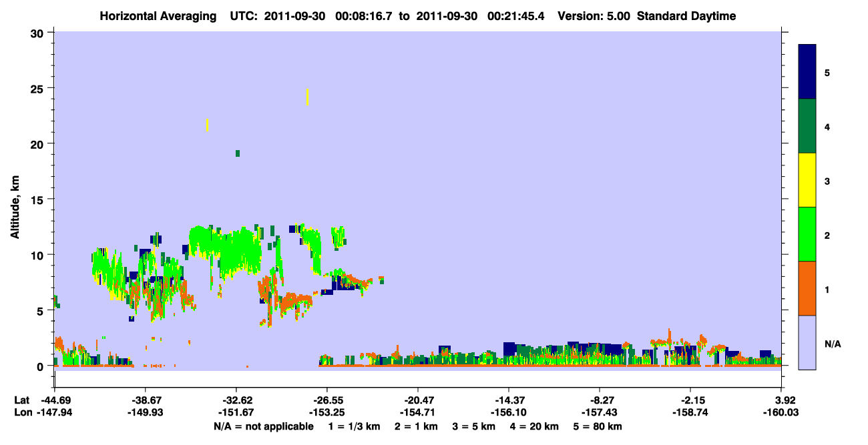This screenshot has width=868, height=445.
Task: Click the thin yellow streak near 24 km altitude
Action: coord(307,97)
